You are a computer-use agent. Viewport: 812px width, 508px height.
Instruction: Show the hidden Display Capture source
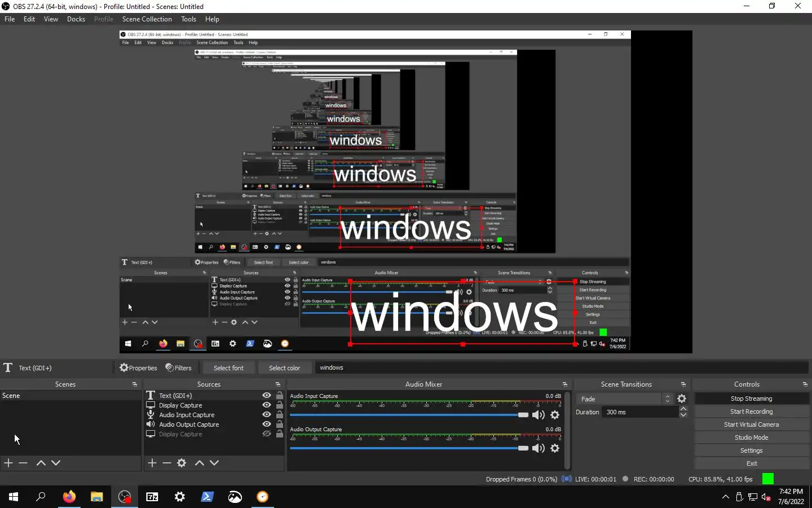pyautogui.click(x=267, y=434)
